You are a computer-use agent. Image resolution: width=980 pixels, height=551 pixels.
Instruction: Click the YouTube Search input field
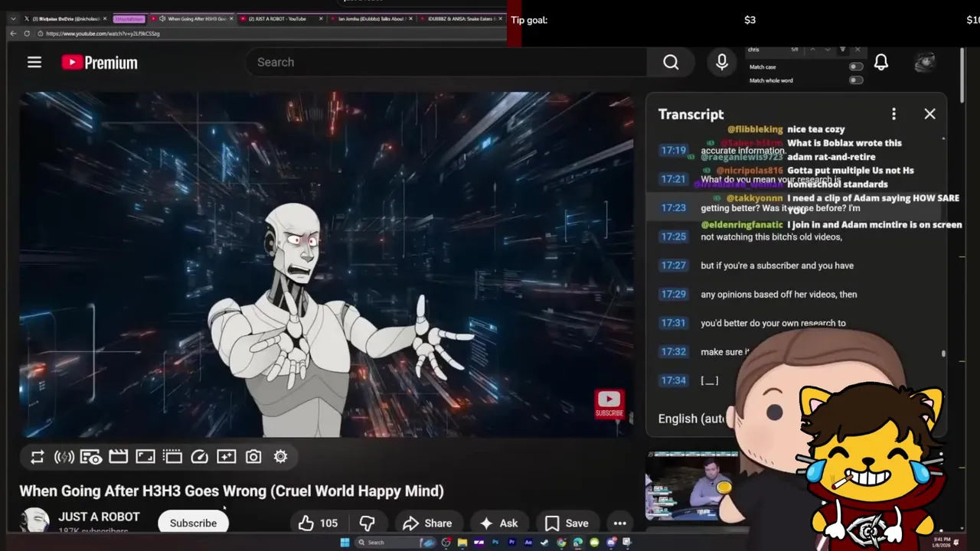pos(446,63)
